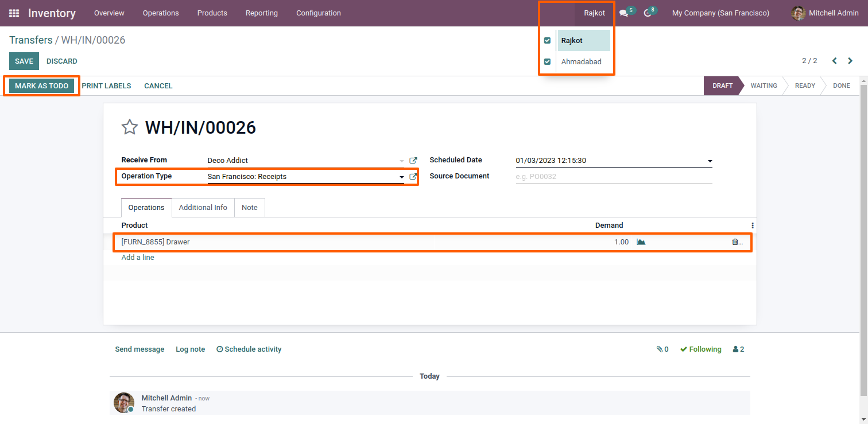Open My Company (San Francisco) switcher
The height and width of the screenshot is (424, 868).
(720, 13)
